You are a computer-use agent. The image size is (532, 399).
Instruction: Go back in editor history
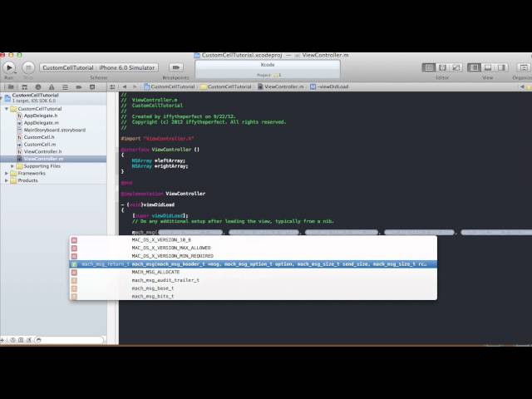point(125,86)
